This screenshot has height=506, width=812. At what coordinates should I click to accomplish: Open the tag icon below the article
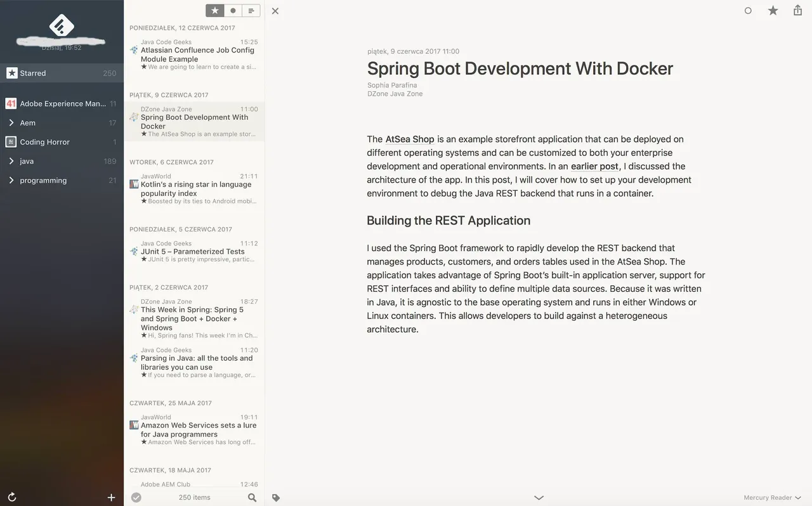point(276,498)
